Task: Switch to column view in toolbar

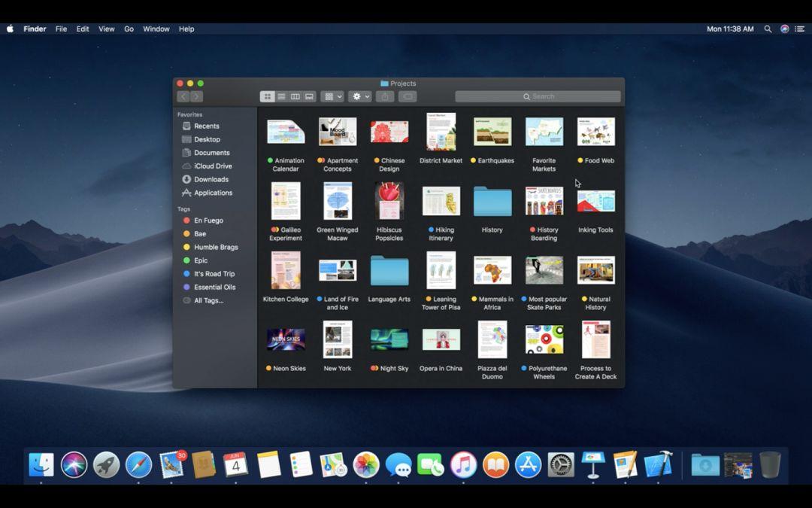Action: pos(295,96)
